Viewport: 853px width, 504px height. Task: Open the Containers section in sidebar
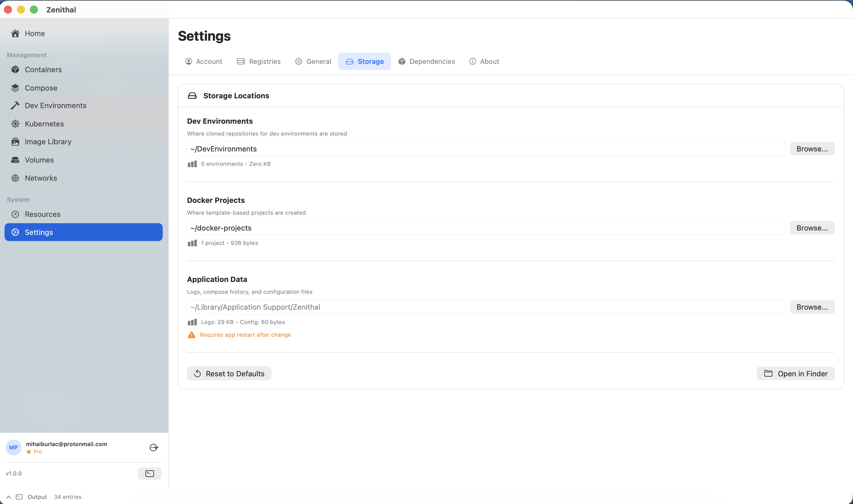(x=43, y=69)
